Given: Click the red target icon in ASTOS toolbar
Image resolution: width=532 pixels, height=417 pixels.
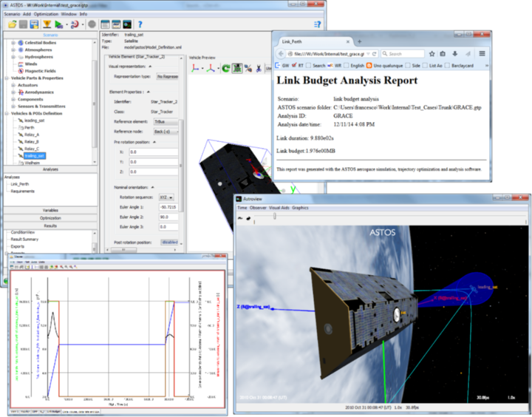Looking at the screenshot, I should 75,24.
